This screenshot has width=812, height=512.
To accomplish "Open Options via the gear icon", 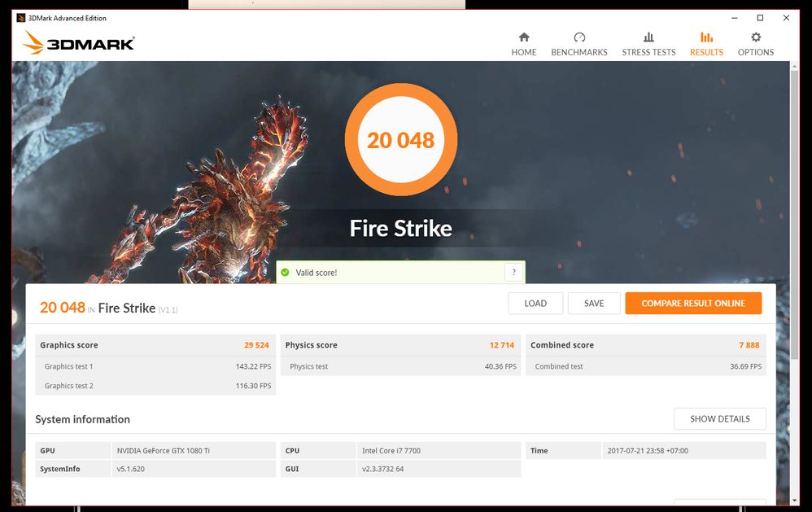I will point(756,37).
